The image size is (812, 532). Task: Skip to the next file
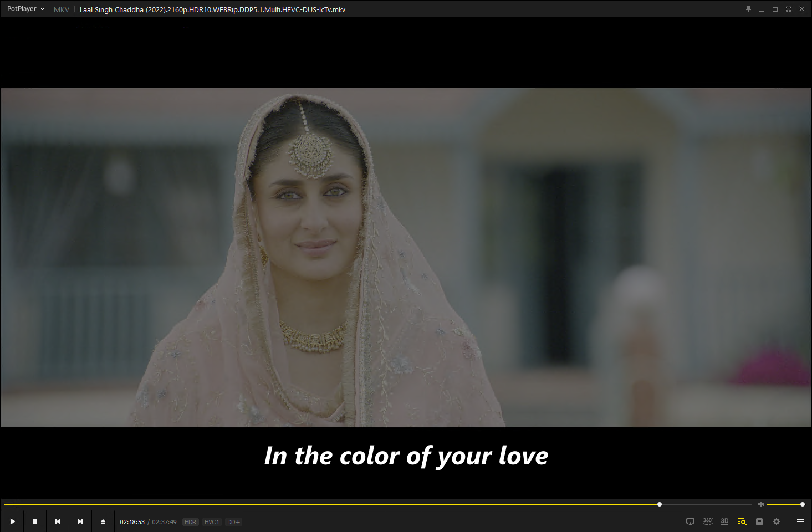point(80,521)
